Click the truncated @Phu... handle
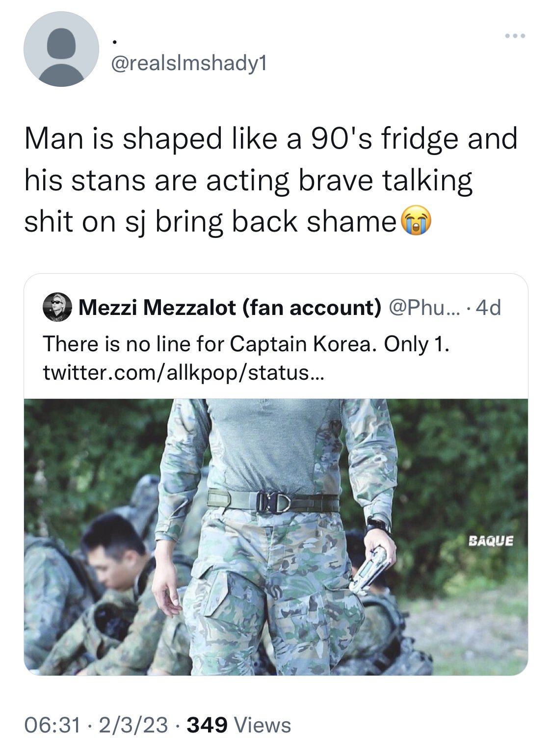 (x=423, y=308)
